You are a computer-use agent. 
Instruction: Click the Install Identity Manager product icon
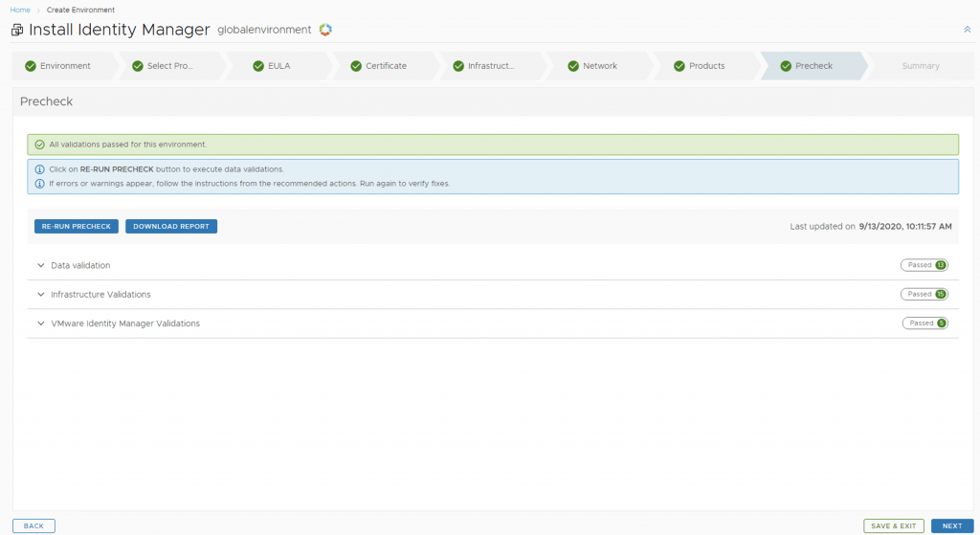(x=17, y=30)
